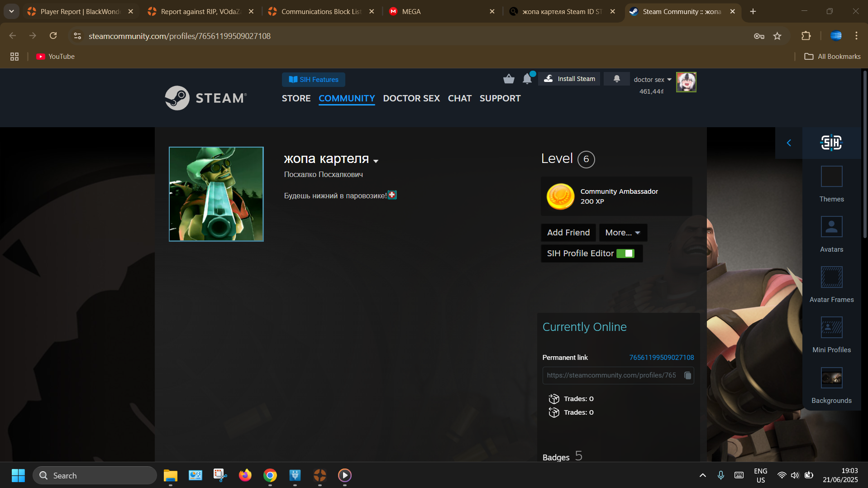The height and width of the screenshot is (488, 868).
Task: Open File Explorer from taskbar
Action: click(x=170, y=475)
